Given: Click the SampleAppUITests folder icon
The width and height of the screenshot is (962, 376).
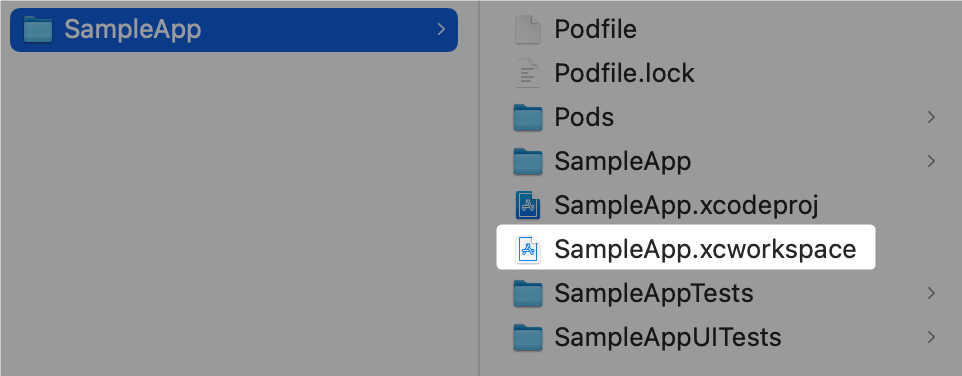Looking at the screenshot, I should point(528,338).
